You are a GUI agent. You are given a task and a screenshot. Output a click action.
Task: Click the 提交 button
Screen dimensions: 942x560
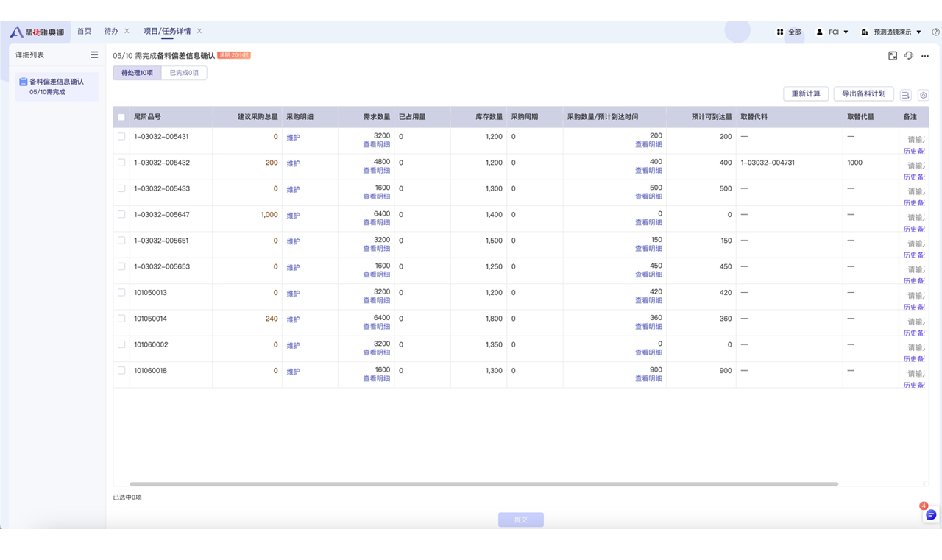521,520
